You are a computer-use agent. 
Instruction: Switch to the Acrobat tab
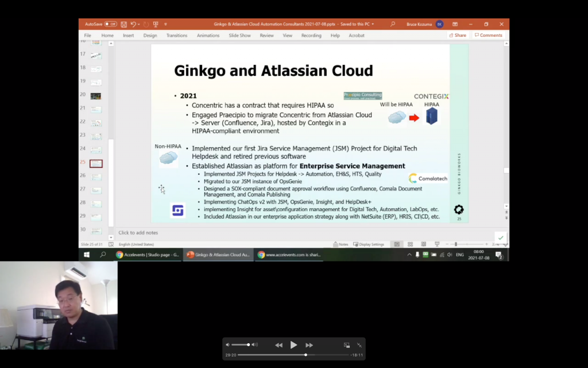356,35
